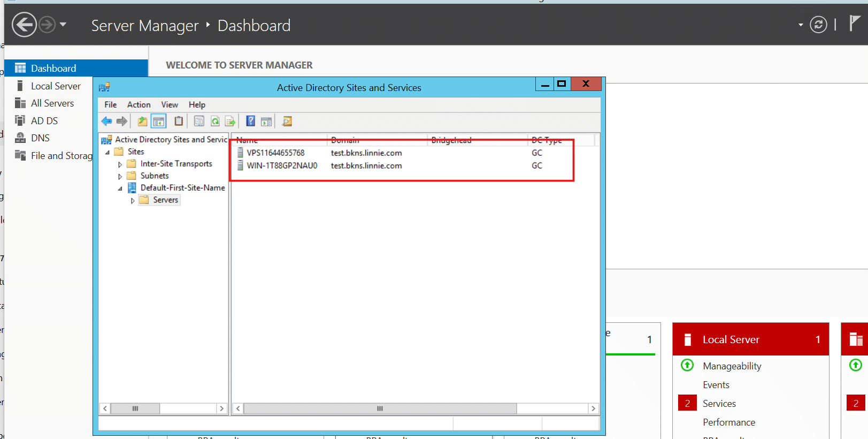
Task: Collapse the Sites tree node
Action: [x=107, y=152]
